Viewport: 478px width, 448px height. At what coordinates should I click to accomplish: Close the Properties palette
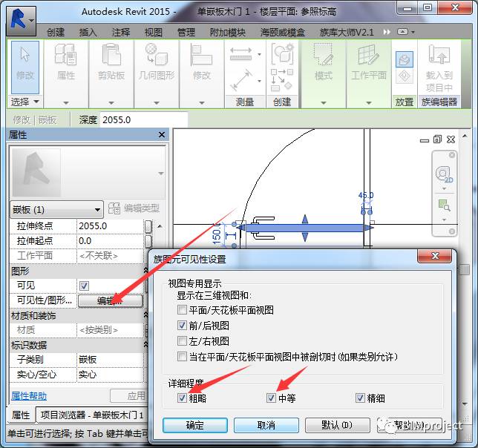coord(162,134)
